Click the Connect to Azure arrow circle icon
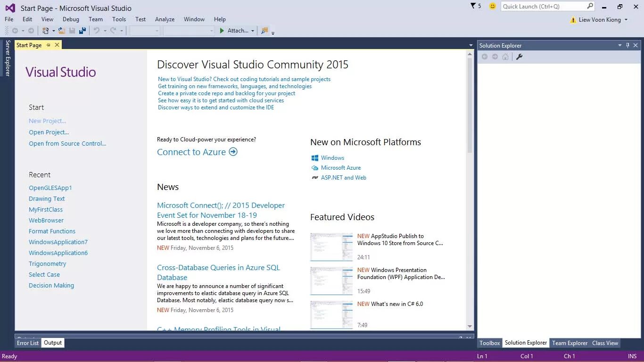644x362 pixels. click(x=233, y=152)
